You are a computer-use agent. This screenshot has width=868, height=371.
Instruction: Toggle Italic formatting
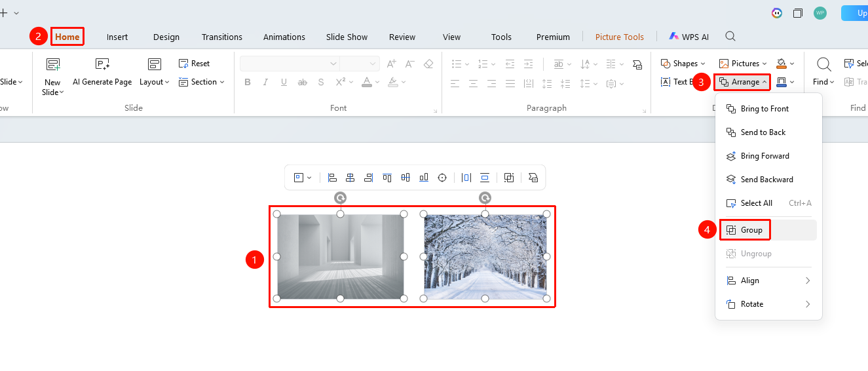(x=265, y=83)
